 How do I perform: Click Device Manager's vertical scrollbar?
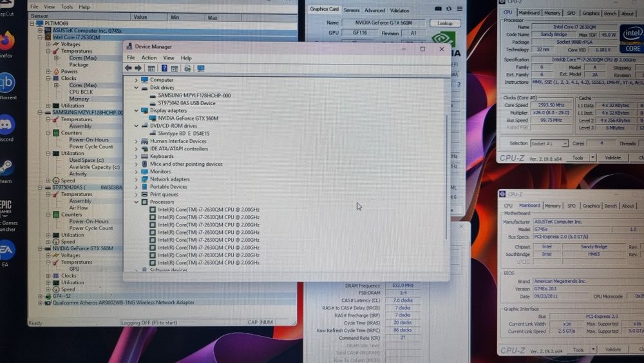coord(446,177)
